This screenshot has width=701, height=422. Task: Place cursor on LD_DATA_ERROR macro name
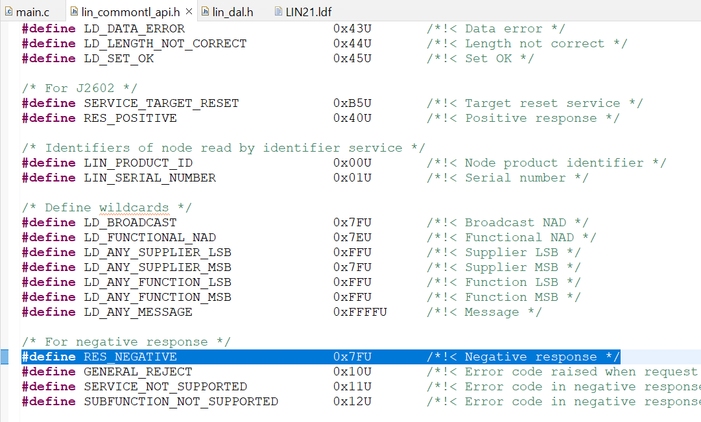(134, 29)
